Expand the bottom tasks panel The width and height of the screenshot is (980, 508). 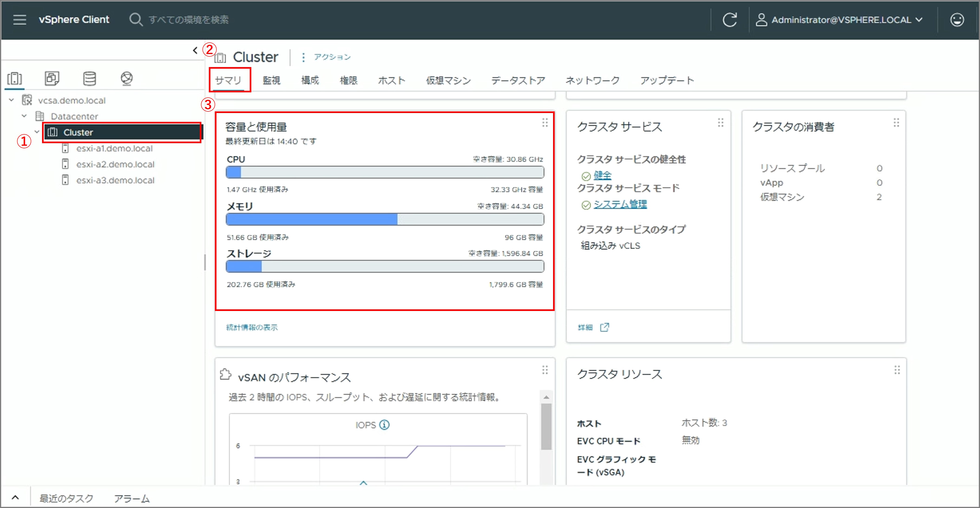[15, 497]
